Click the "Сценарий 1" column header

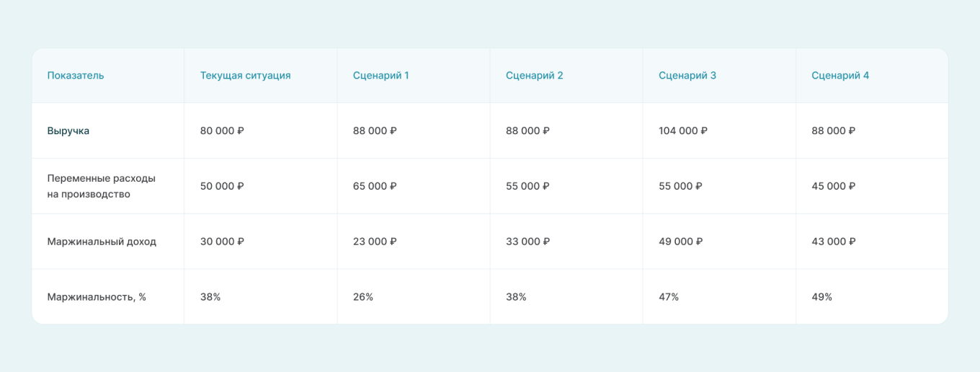coord(380,76)
